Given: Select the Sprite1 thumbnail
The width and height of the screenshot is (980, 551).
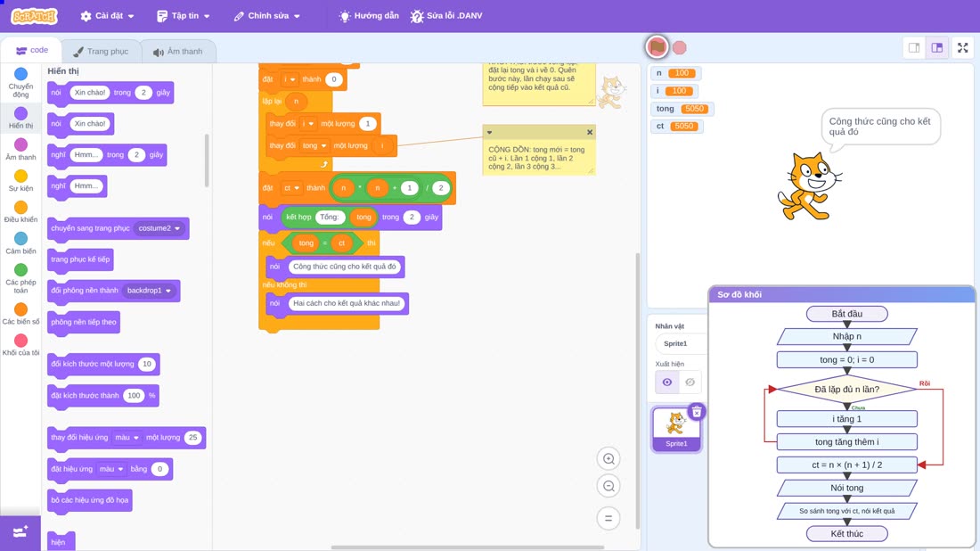Looking at the screenshot, I should click(x=676, y=429).
